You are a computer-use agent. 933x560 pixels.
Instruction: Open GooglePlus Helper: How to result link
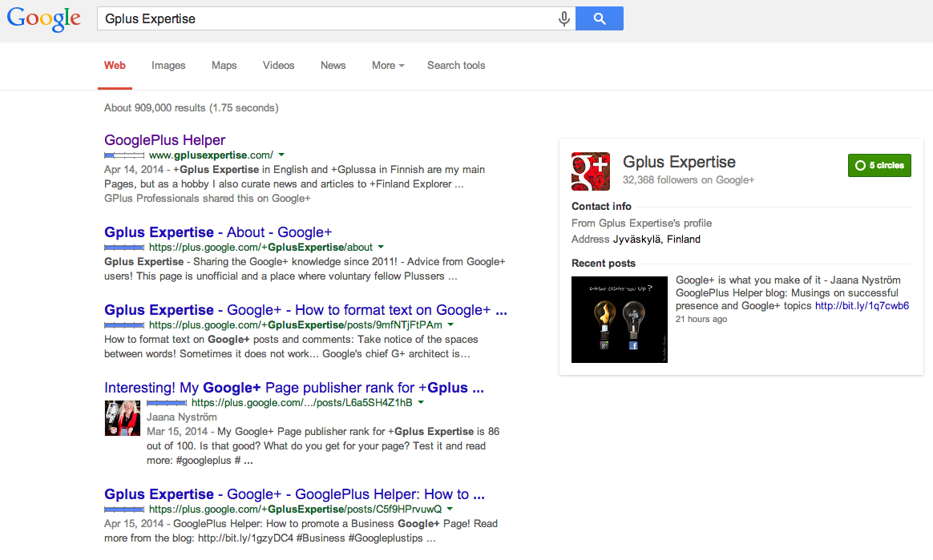(294, 494)
